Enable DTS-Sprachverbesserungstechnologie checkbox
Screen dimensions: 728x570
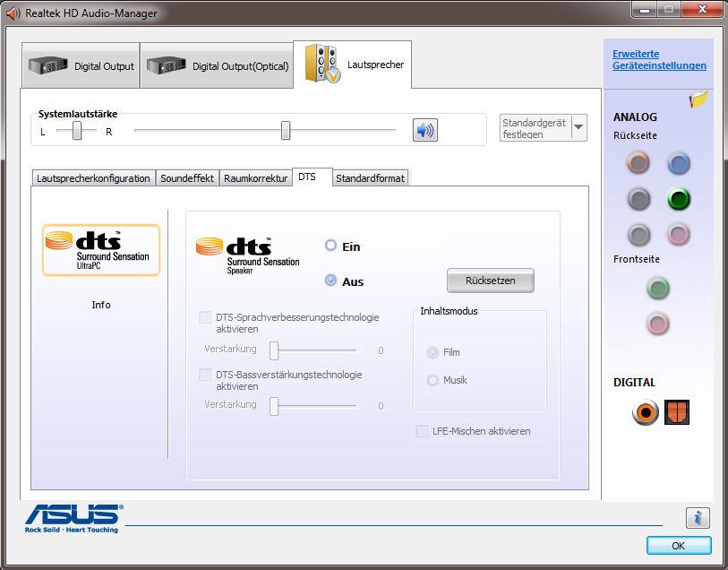(205, 317)
